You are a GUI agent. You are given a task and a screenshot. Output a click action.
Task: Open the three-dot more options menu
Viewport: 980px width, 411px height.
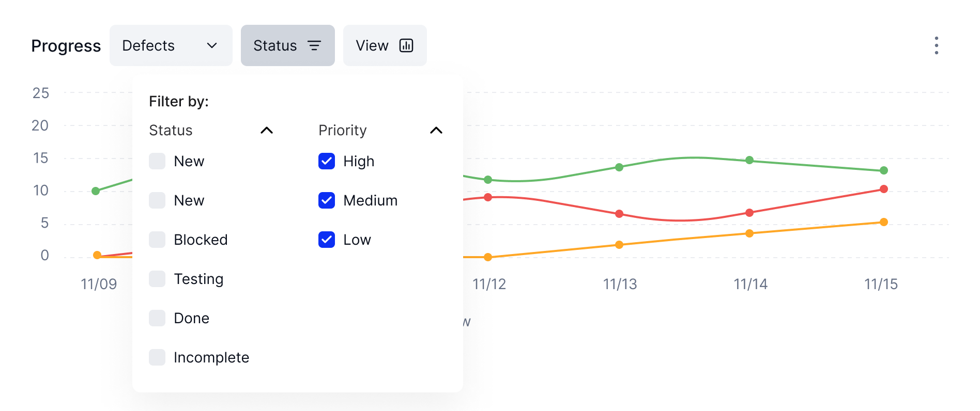coord(936,45)
